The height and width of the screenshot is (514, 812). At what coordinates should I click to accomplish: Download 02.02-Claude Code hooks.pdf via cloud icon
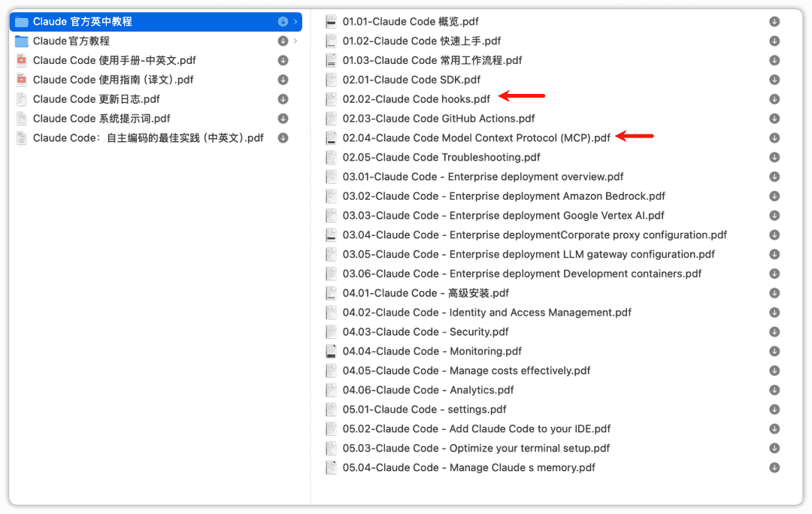pos(774,99)
